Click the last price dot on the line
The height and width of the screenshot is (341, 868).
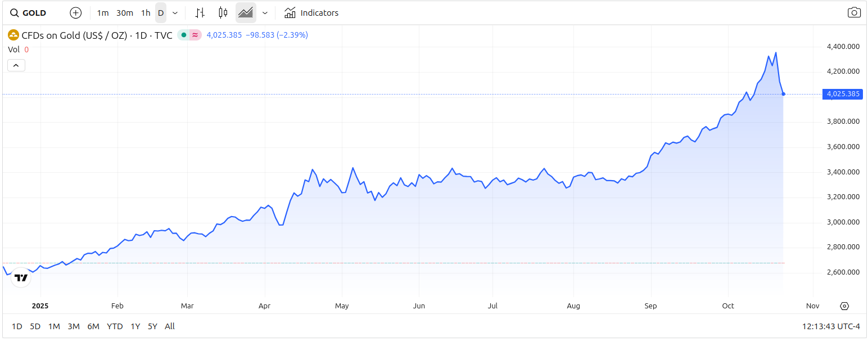784,94
